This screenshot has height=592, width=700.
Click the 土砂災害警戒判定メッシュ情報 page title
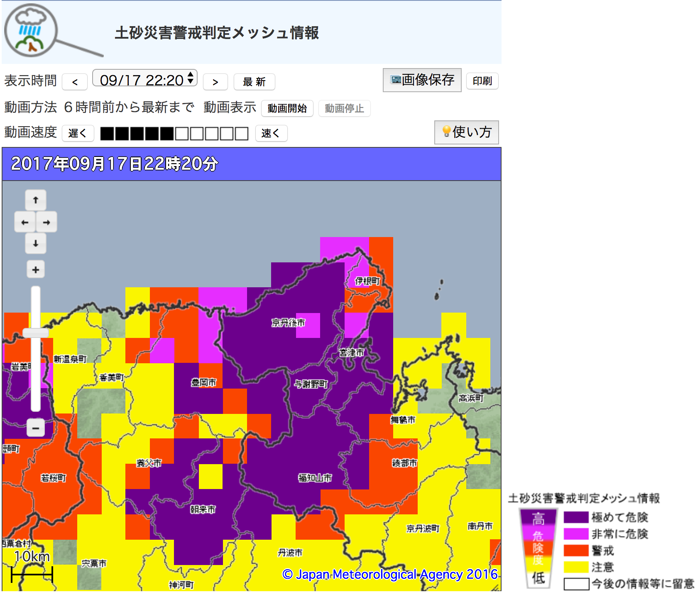(217, 33)
